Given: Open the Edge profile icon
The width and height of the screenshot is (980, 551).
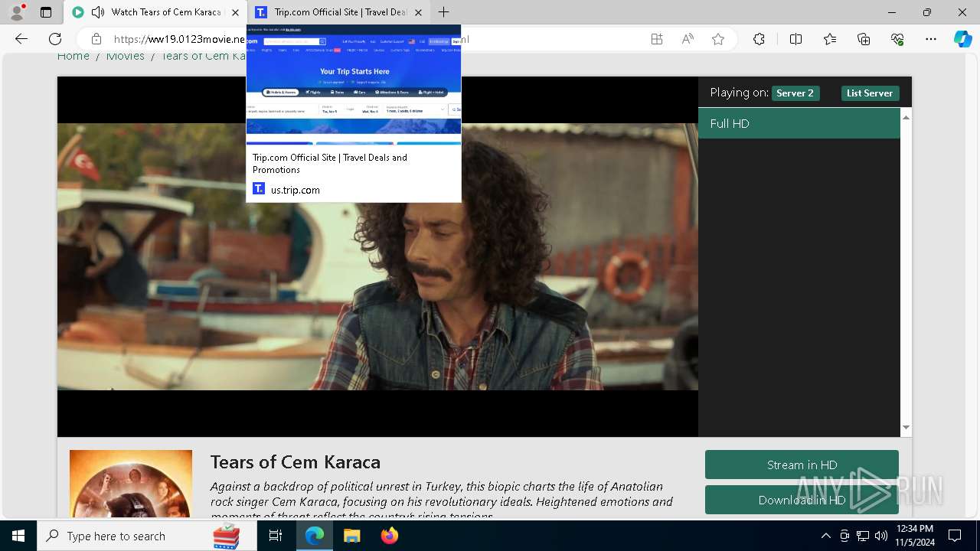Looking at the screenshot, I should pyautogui.click(x=17, y=12).
